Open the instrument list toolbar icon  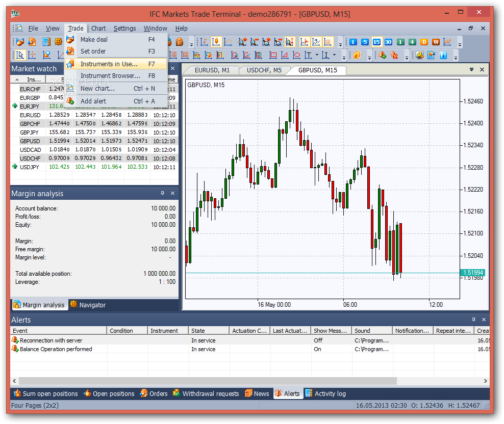click(x=46, y=42)
